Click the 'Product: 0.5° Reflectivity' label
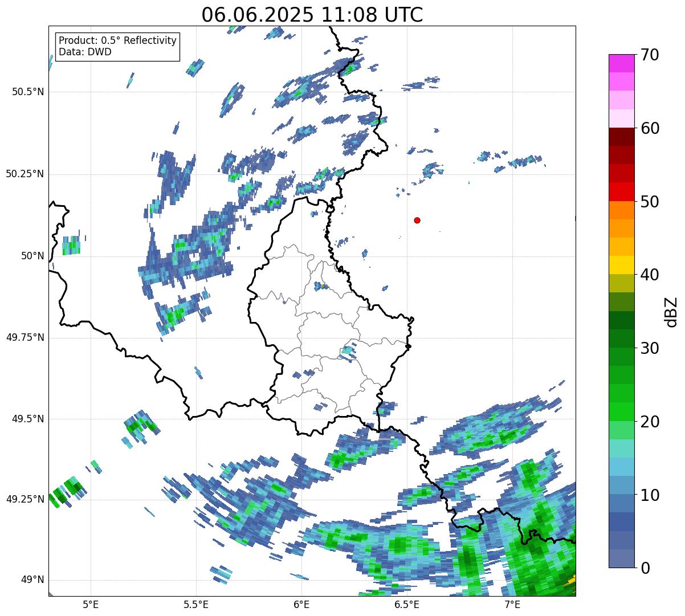 pos(118,41)
